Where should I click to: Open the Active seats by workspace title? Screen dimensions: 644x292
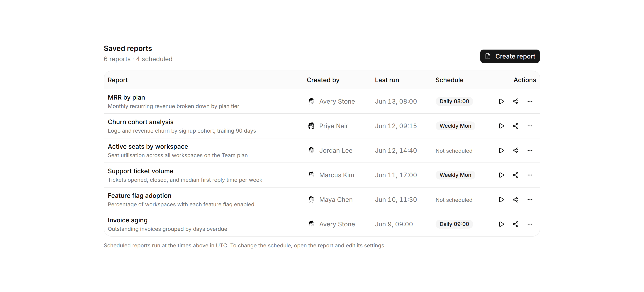pyautogui.click(x=148, y=146)
